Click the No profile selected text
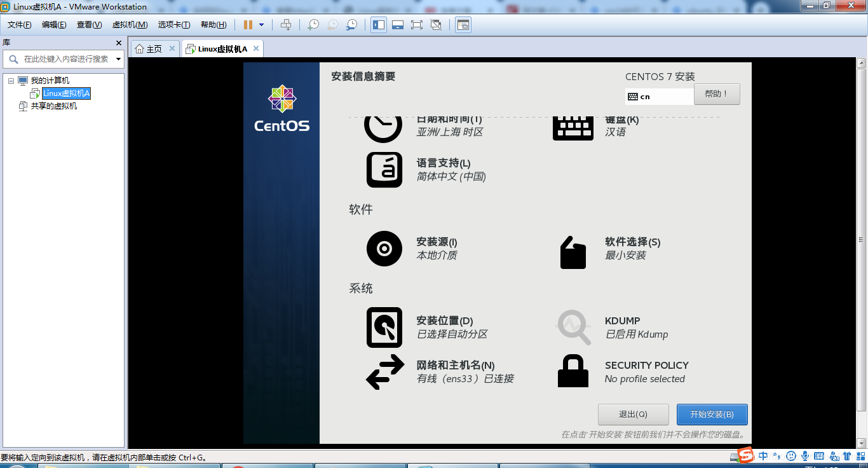This screenshot has width=868, height=468. [x=645, y=379]
